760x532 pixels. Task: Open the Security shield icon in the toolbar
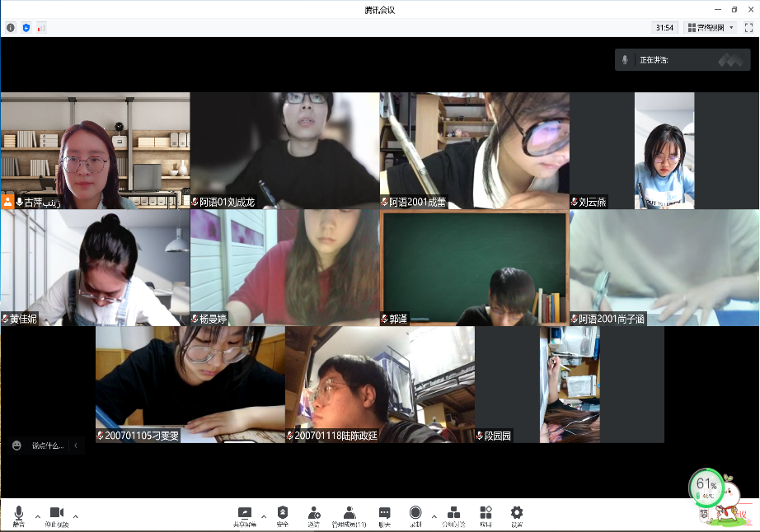(x=283, y=514)
